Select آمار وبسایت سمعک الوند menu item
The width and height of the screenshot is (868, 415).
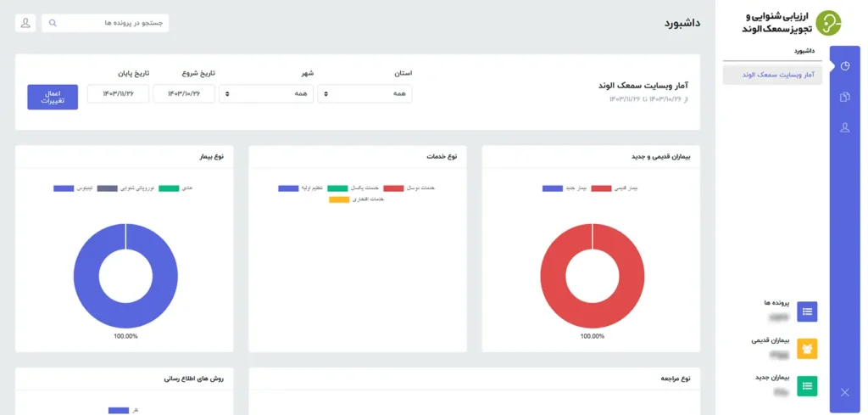coord(772,75)
